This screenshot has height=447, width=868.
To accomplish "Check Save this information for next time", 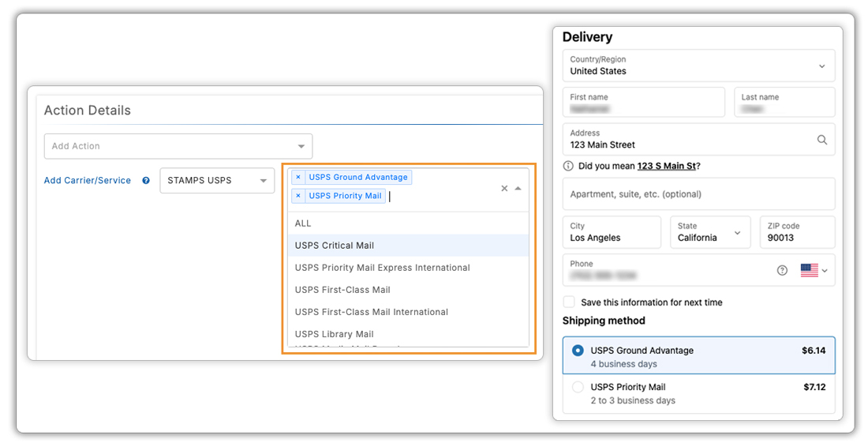I will click(x=569, y=302).
